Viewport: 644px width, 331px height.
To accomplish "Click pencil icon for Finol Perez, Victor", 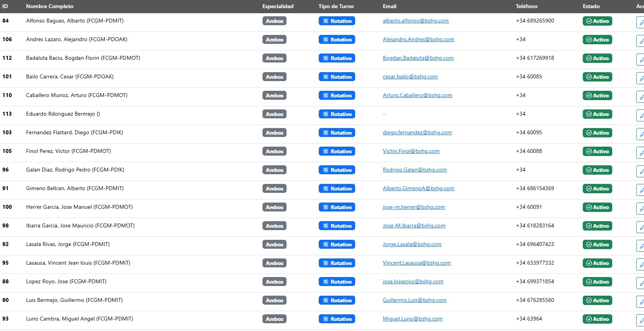I will click(641, 153).
